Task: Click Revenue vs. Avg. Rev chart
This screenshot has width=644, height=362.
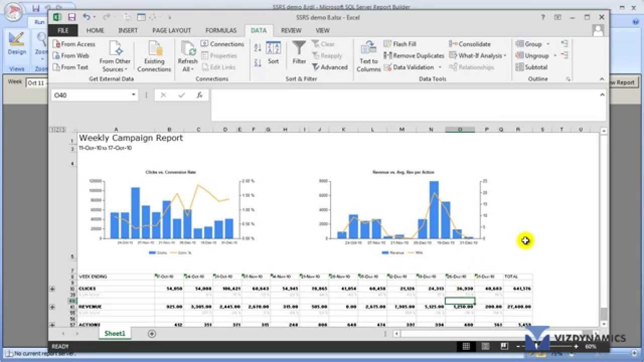Action: tap(404, 213)
